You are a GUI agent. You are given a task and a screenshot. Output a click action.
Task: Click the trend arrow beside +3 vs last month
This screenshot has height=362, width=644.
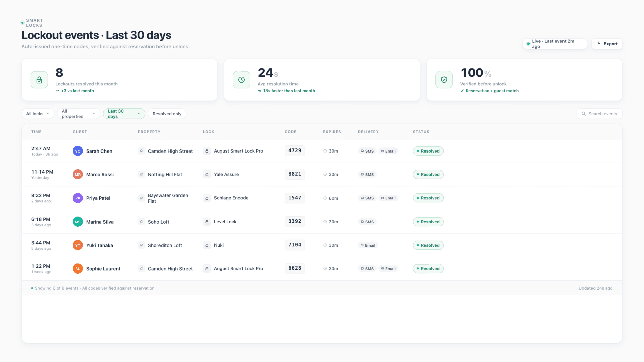(57, 91)
